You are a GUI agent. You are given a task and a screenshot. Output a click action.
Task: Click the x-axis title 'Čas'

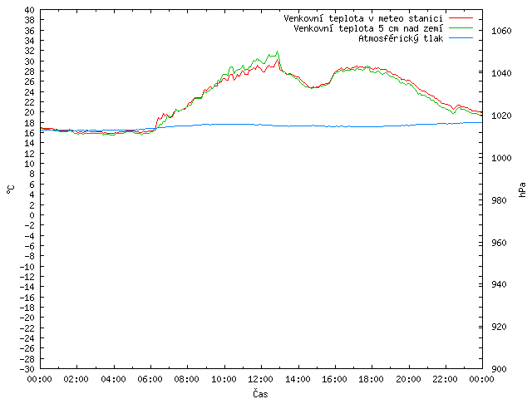point(260,393)
